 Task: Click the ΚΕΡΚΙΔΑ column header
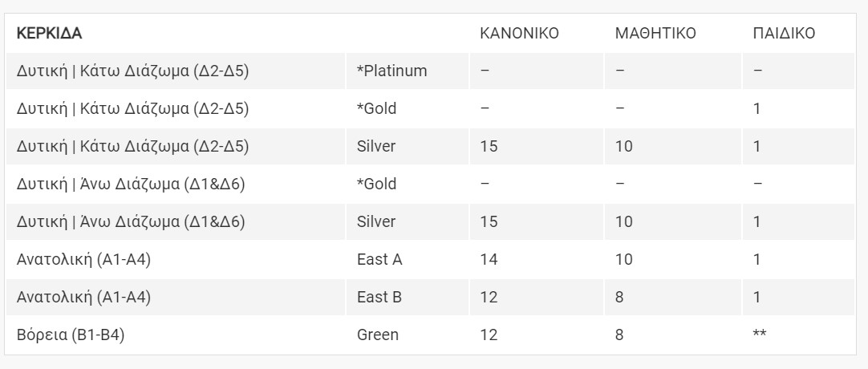(49, 33)
